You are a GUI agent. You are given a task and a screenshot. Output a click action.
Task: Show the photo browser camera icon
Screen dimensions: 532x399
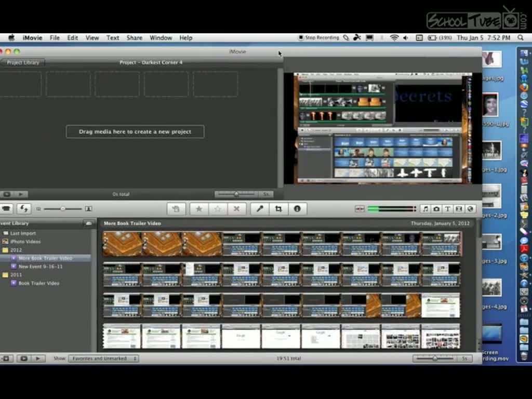(x=436, y=209)
